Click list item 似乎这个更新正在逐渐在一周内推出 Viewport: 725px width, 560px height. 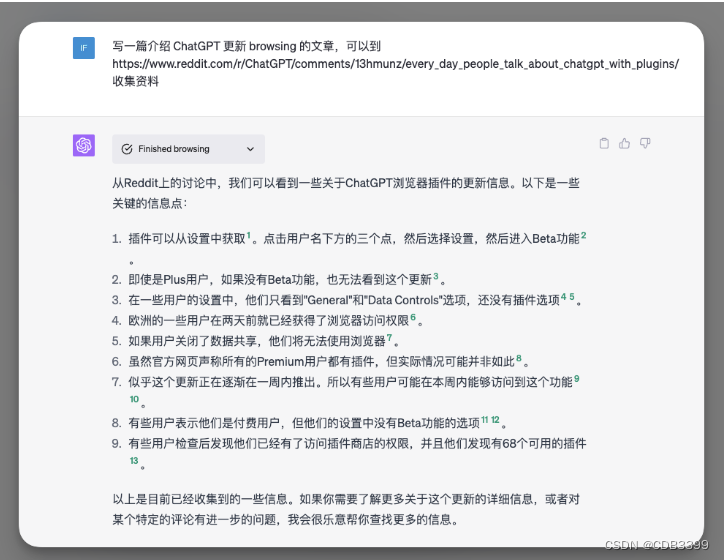(x=354, y=390)
